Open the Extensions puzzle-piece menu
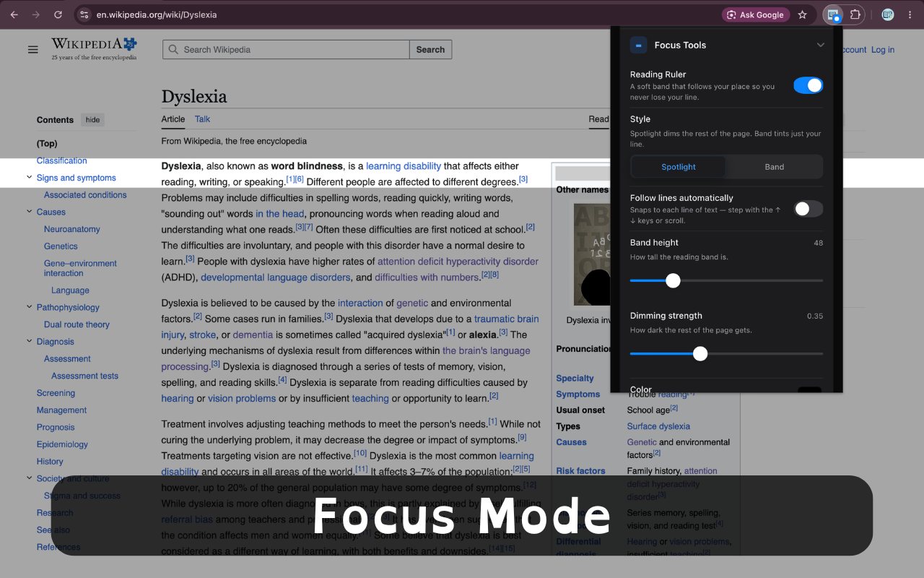924x578 pixels. [855, 14]
